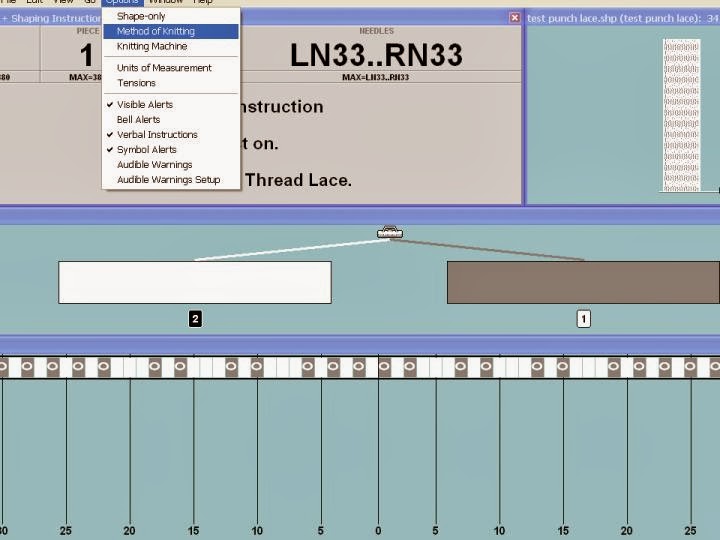Click yarn feeder number 1 label
The image size is (720, 540).
coord(584,319)
